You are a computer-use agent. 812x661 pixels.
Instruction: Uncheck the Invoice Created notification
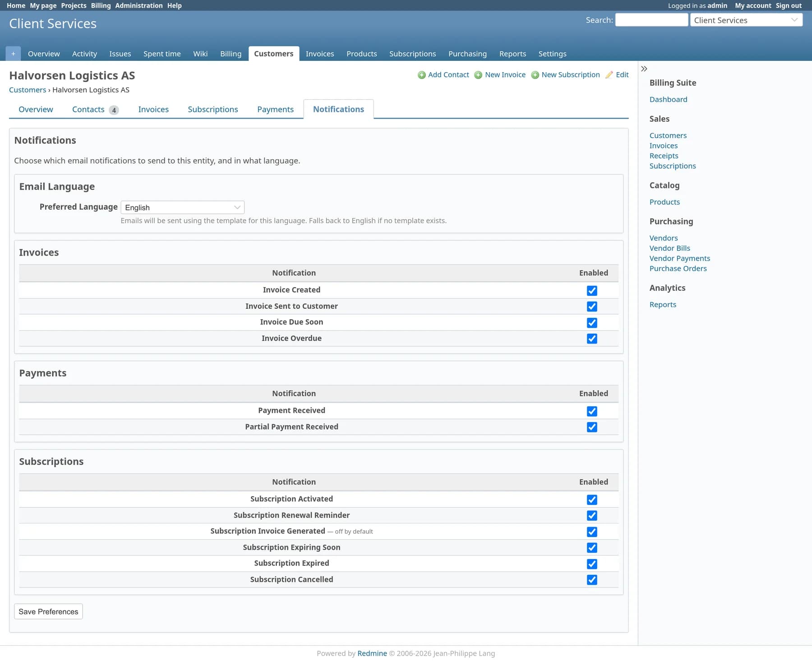tap(592, 291)
